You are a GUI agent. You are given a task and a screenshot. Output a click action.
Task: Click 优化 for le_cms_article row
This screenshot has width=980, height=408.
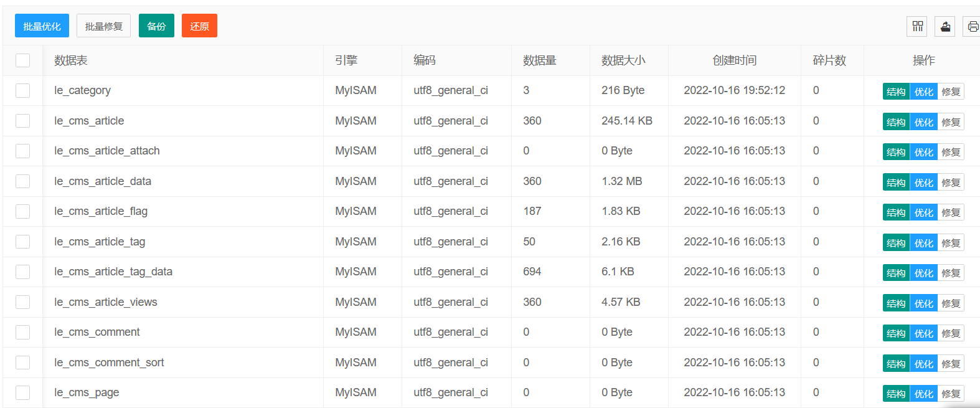[923, 122]
